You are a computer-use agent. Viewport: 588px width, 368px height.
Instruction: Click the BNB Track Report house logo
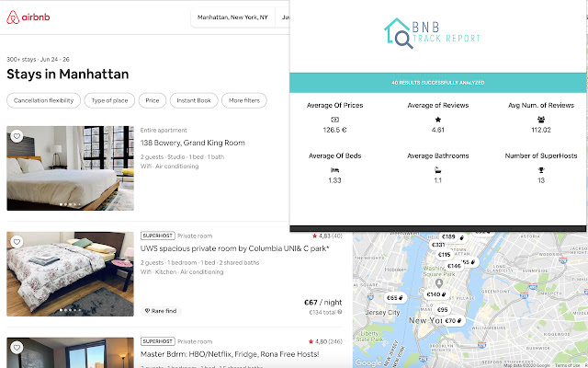pos(398,33)
